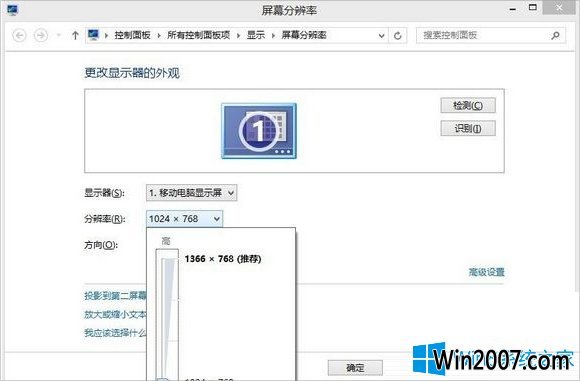The width and height of the screenshot is (580, 381).
Task: Collapse the 1024 × 768 resolution dropdown
Action: tap(184, 219)
